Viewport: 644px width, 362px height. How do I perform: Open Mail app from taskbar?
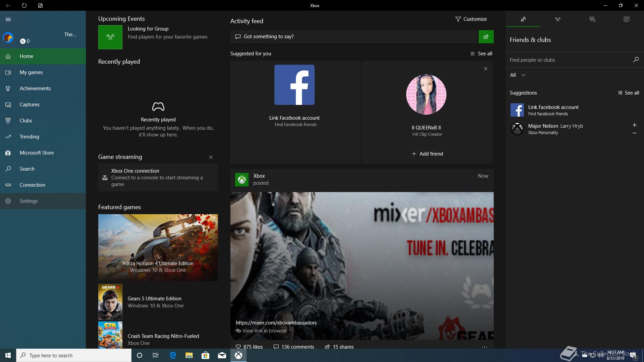222,355
